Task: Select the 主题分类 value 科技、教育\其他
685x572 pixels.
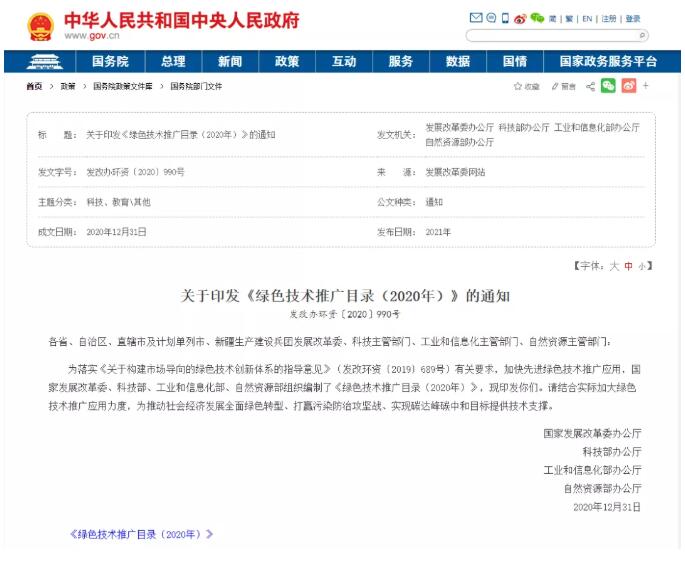Action: pos(118,202)
